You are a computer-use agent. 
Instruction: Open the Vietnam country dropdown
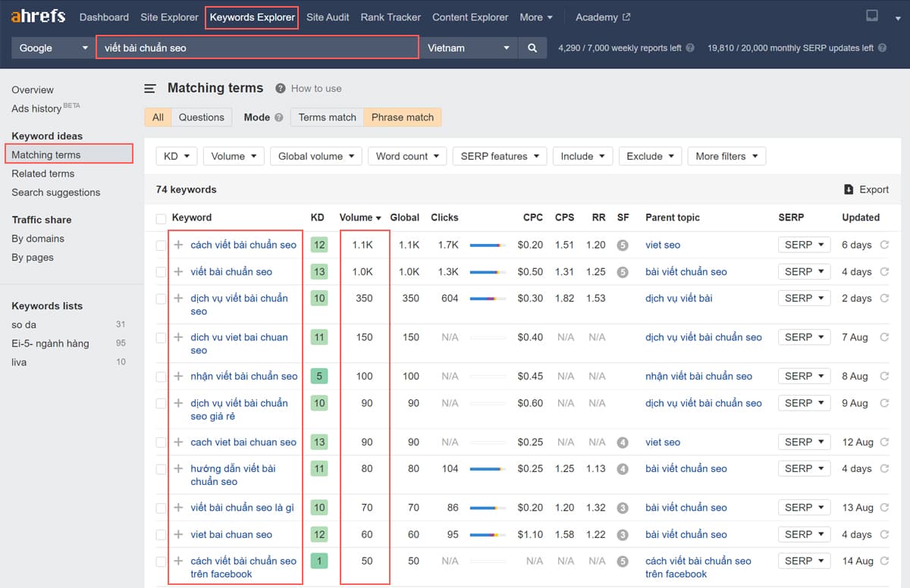pos(469,47)
